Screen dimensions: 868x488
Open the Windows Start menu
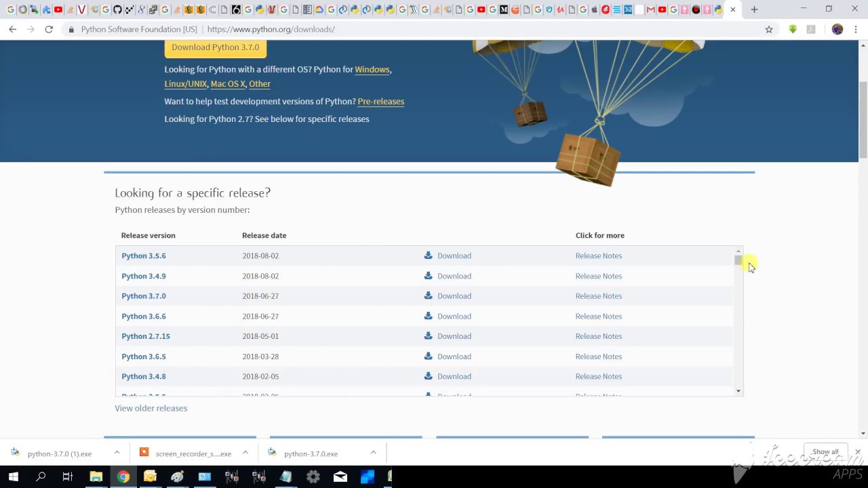click(x=14, y=476)
